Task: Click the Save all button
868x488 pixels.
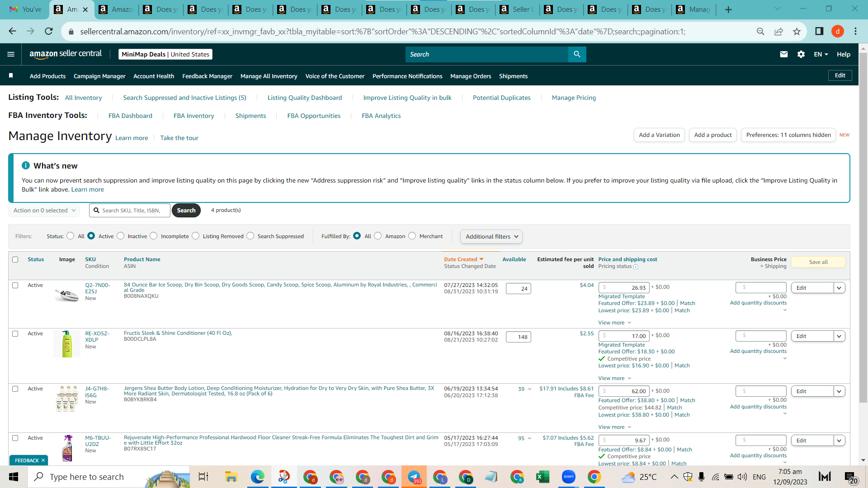Action: point(818,262)
